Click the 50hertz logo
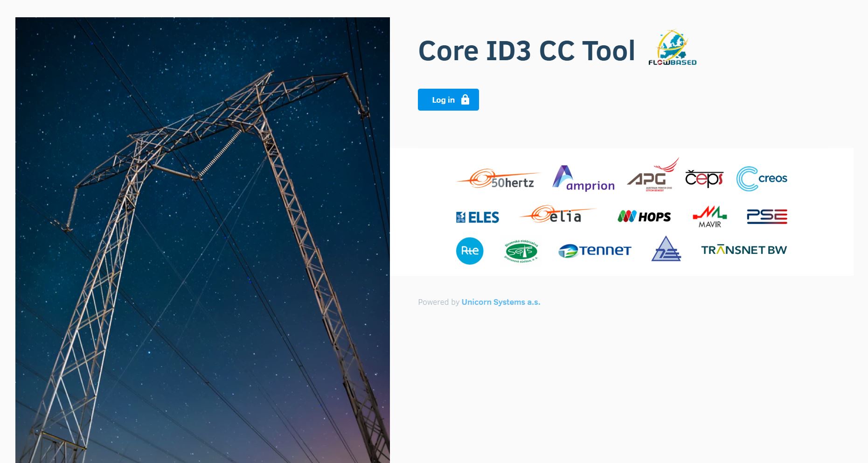868x463 pixels. [498, 179]
